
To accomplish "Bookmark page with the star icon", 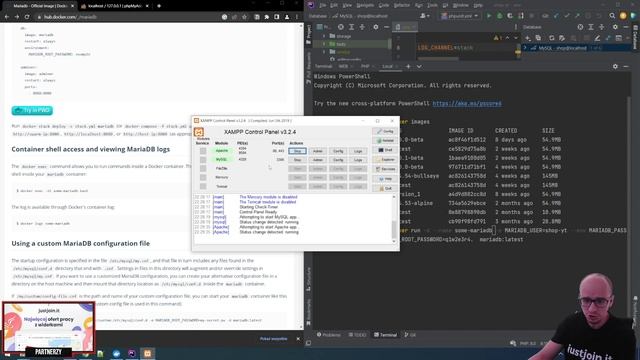I will tap(244, 17).
